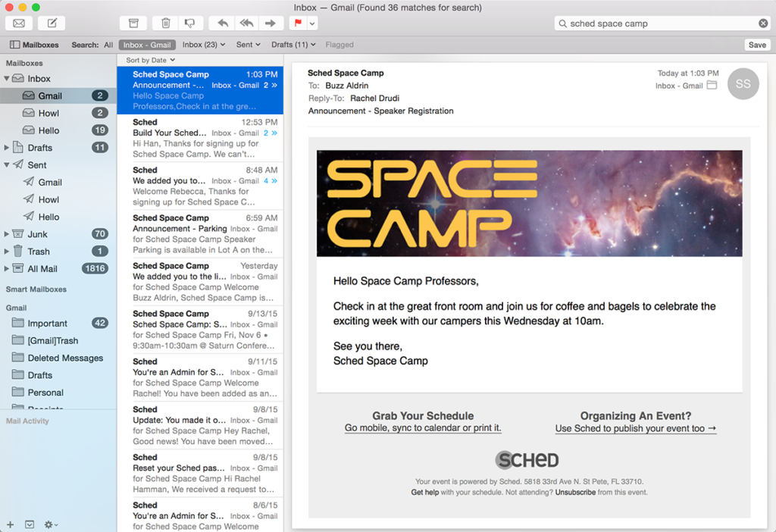776x532 pixels.
Task: Click the search field containing 'sched space camp'
Action: coord(662,23)
